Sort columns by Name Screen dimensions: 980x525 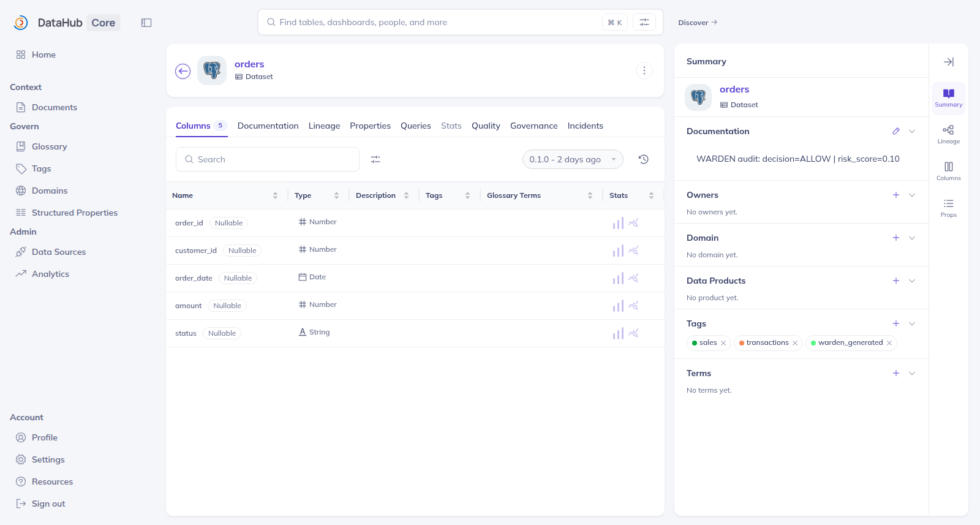(275, 195)
